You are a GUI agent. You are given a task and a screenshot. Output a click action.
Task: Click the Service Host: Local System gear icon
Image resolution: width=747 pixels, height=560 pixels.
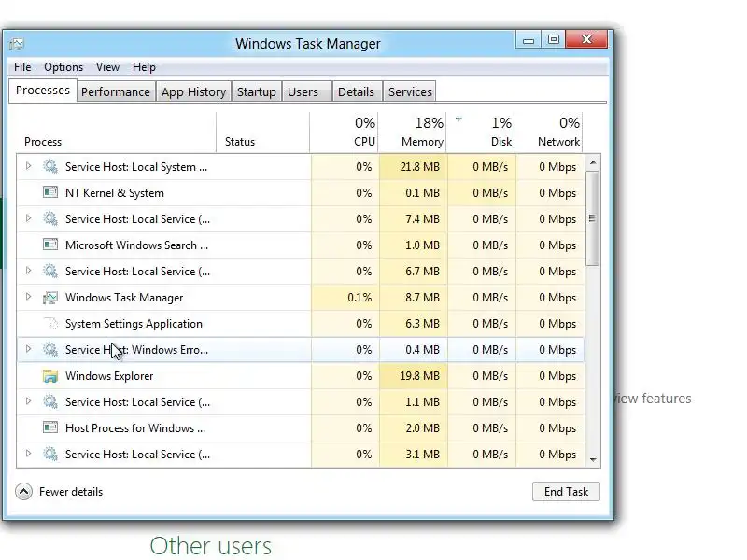[50, 166]
